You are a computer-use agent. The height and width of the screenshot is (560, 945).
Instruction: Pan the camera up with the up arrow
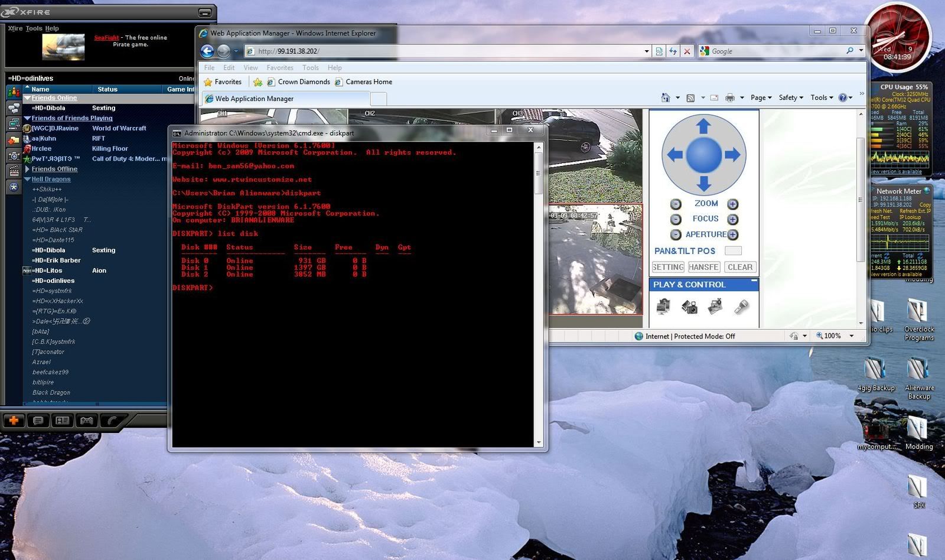point(703,126)
